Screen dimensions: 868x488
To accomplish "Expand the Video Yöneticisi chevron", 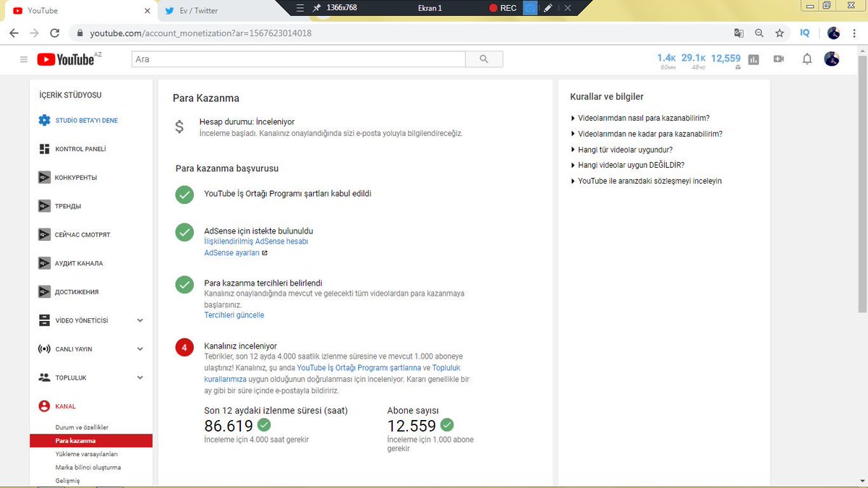I will point(140,320).
